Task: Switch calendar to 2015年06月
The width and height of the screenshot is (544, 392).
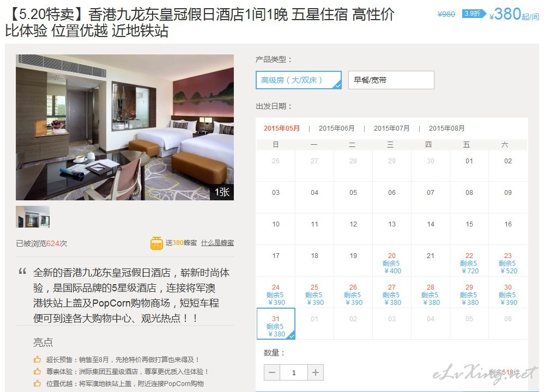Action: [x=336, y=128]
